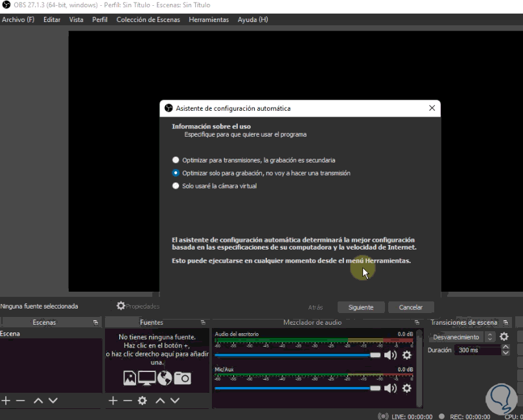Click 'LIVE: 00:00:00' status text

click(x=412, y=417)
